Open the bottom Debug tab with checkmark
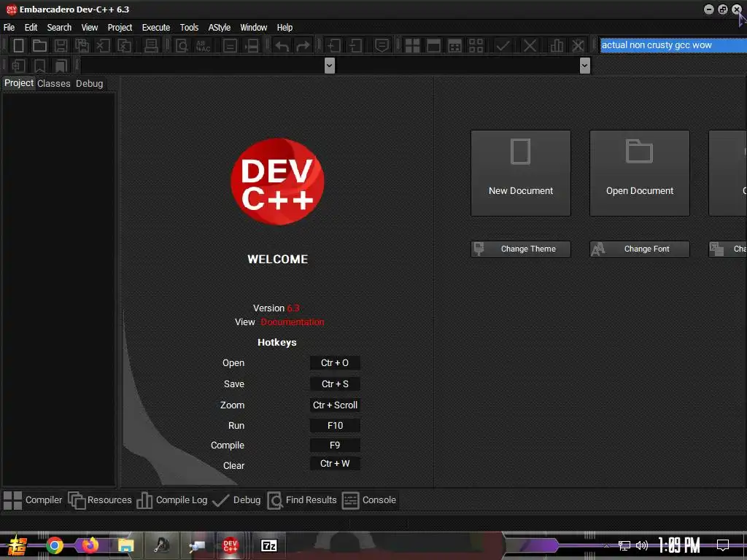 237,500
